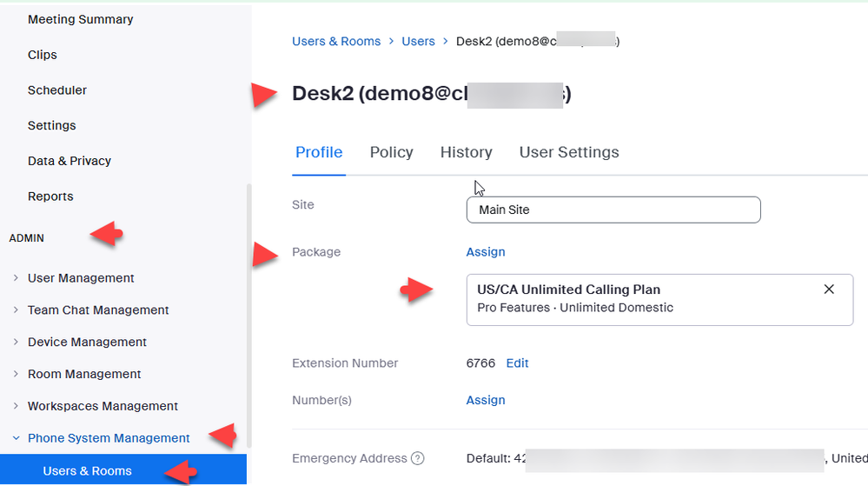Image resolution: width=868 pixels, height=486 pixels.
Task: Assign a phone number under Number(s)
Action: point(486,401)
